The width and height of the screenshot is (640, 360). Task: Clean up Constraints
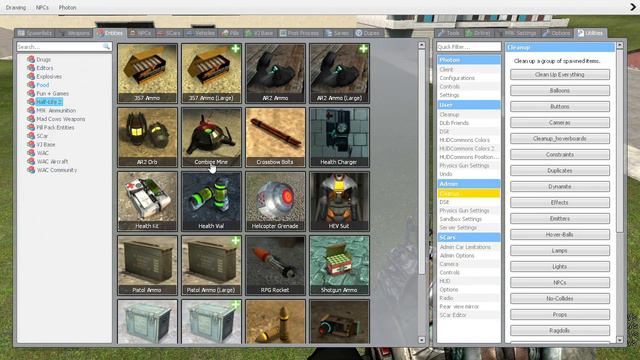click(x=560, y=155)
